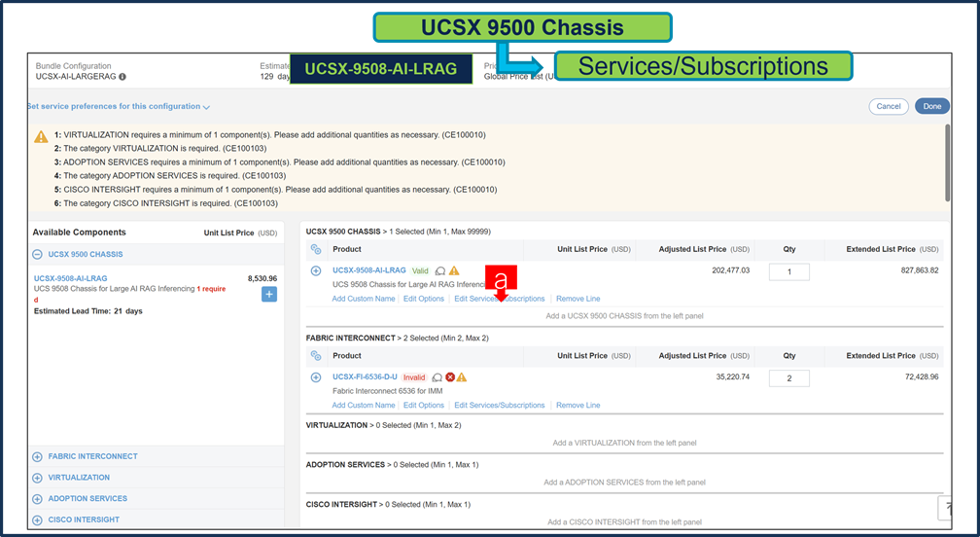Screen dimensions: 980x537
Task: Click Add a UCSX 9500 CHASSIS from the left panel
Action: pyautogui.click(x=624, y=316)
